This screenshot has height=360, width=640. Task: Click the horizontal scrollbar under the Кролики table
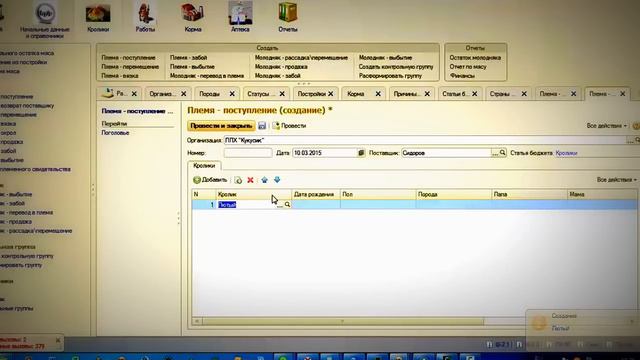[x=342, y=321]
